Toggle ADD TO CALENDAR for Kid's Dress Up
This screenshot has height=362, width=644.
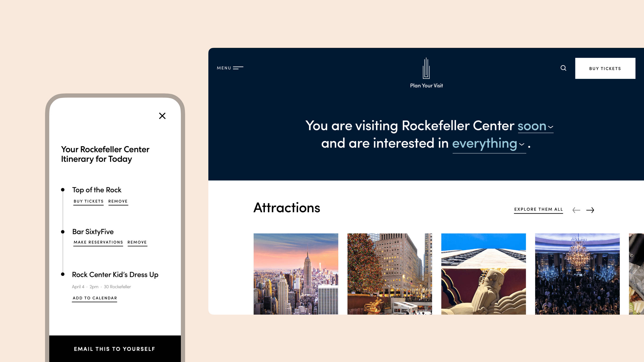(95, 298)
